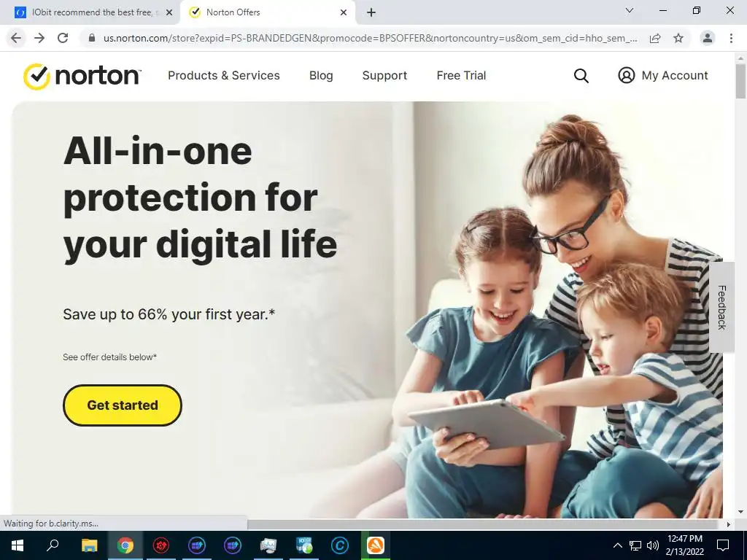Bookmark this page with the star icon
This screenshot has width=747, height=560.
pos(678,38)
